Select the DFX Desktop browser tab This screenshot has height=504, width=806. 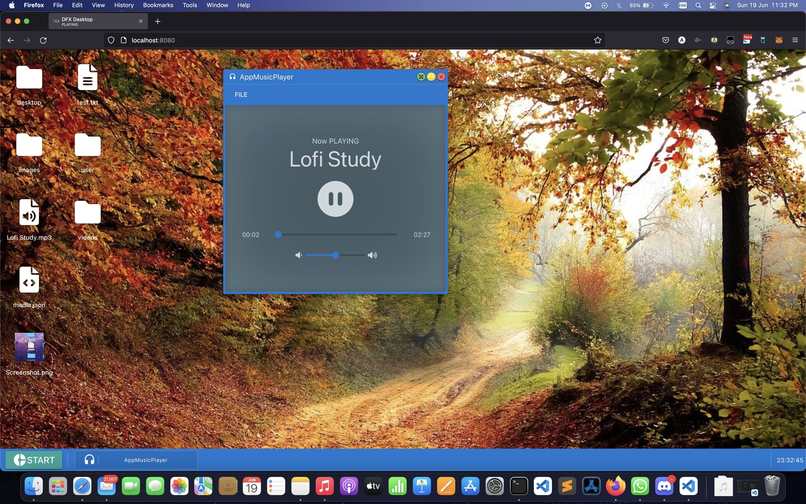point(98,21)
